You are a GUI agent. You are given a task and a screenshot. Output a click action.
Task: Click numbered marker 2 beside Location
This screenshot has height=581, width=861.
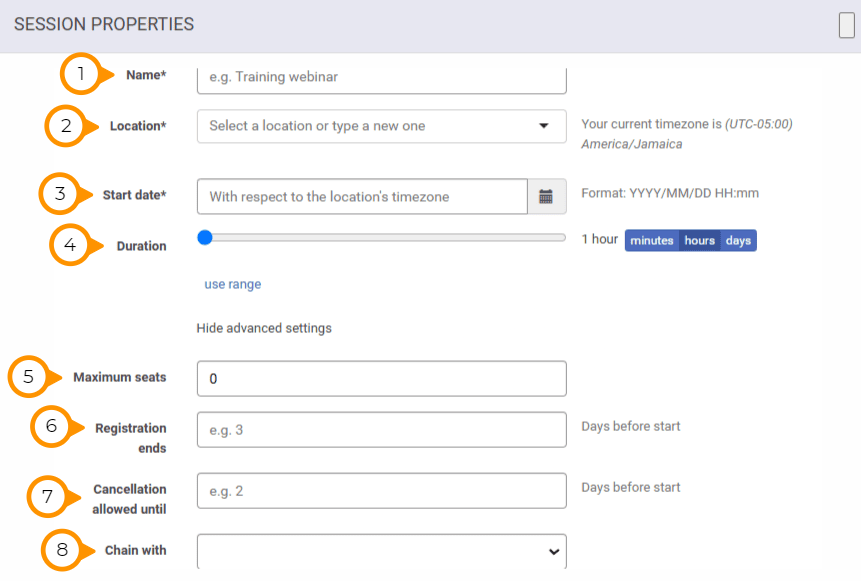pyautogui.click(x=65, y=126)
